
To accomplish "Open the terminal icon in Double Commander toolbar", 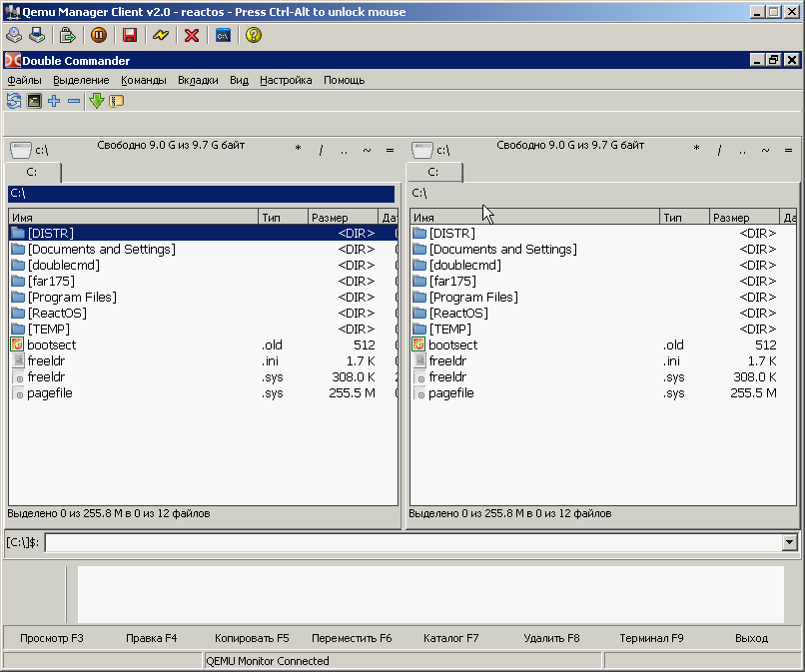I will click(34, 101).
